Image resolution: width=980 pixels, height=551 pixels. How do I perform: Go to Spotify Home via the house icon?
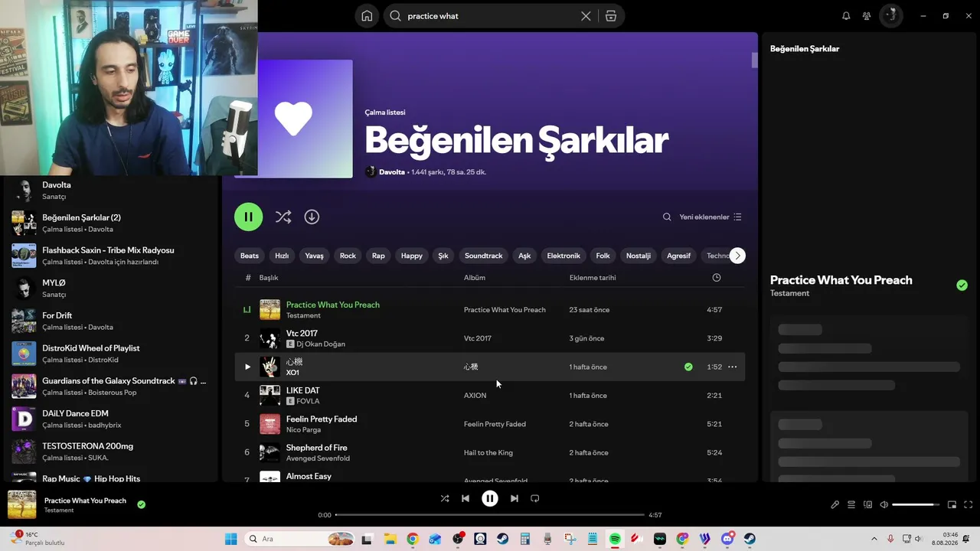(x=367, y=16)
